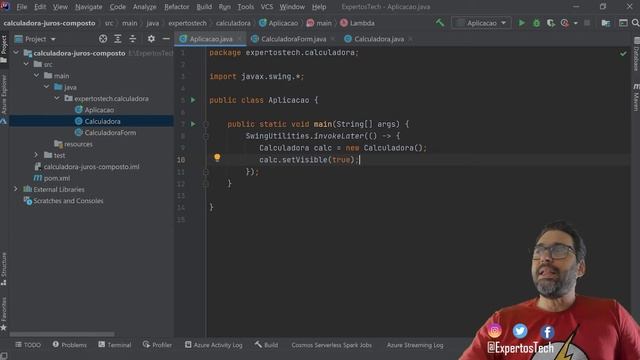
Task: Open Project panel settings gear
Action: tap(151, 39)
